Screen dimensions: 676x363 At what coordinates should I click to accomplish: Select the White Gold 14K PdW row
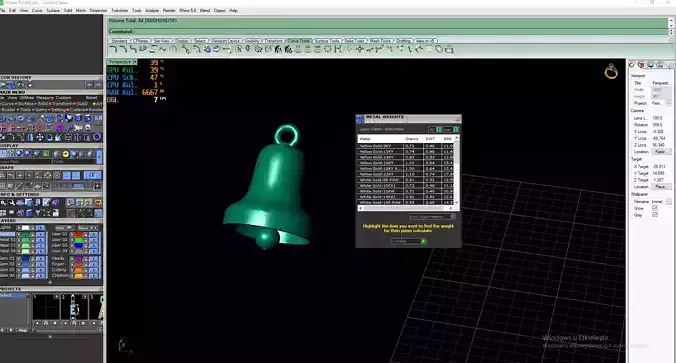(x=406, y=202)
